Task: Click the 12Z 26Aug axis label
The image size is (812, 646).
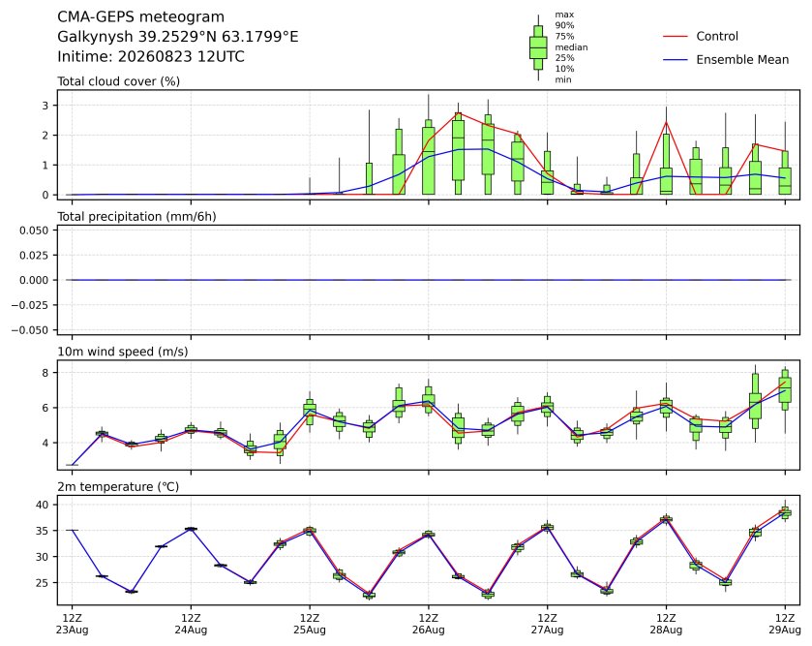Action: (x=429, y=624)
